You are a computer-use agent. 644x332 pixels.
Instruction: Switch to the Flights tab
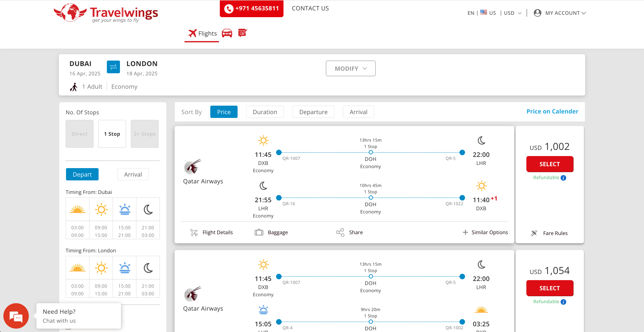click(202, 33)
